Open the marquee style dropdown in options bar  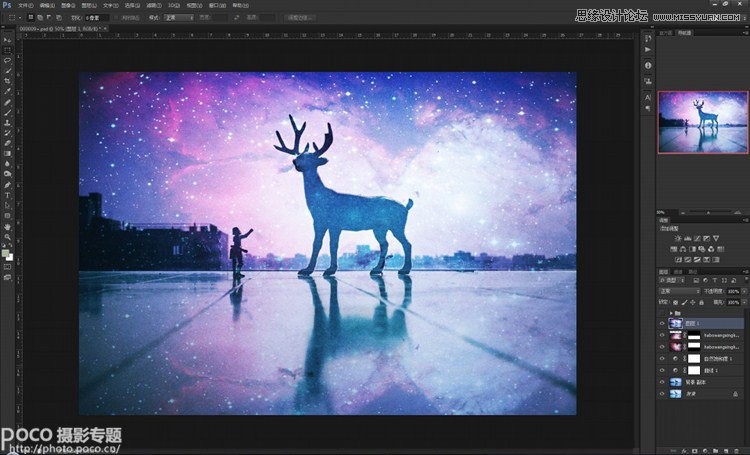[x=178, y=18]
